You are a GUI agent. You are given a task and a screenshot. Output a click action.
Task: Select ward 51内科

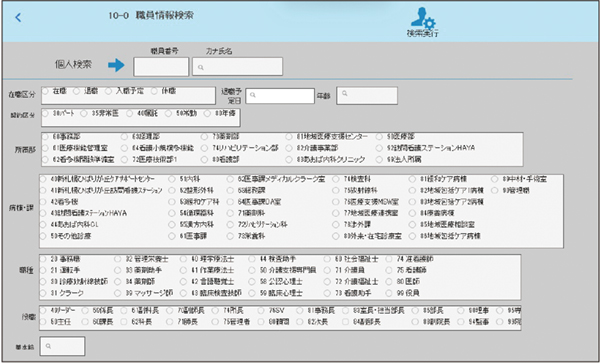(x=172, y=179)
